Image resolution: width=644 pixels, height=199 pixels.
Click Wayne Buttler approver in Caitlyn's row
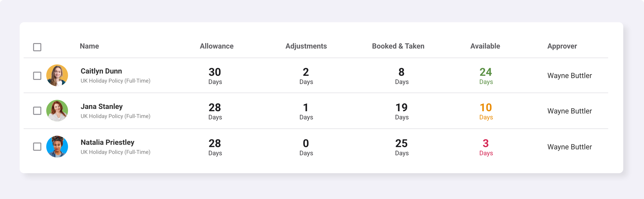[x=570, y=76]
